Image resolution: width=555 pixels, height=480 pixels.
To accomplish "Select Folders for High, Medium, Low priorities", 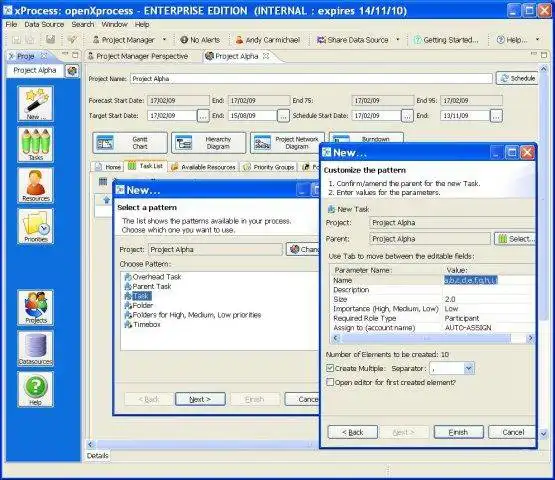I will pos(193,315).
